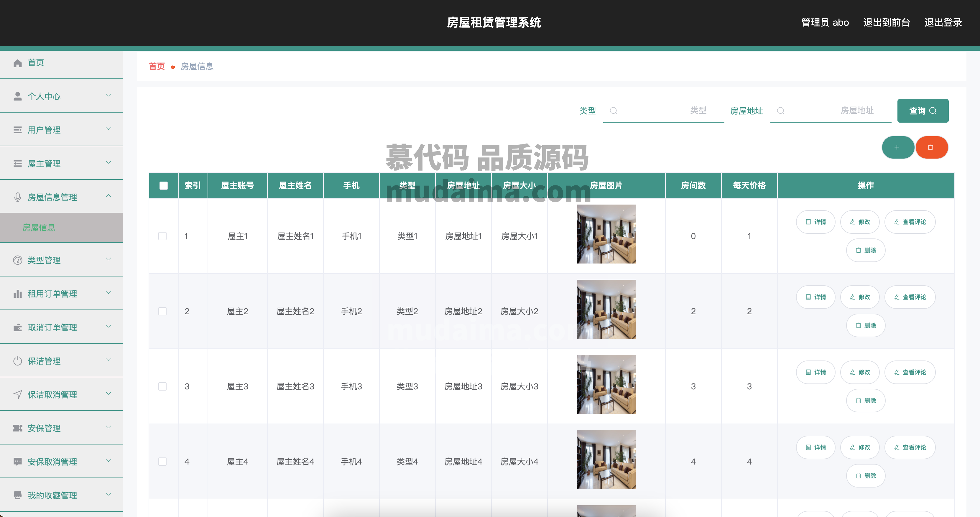Collapse the 房屋信息管理 chevron
The image size is (980, 517).
pos(108,196)
